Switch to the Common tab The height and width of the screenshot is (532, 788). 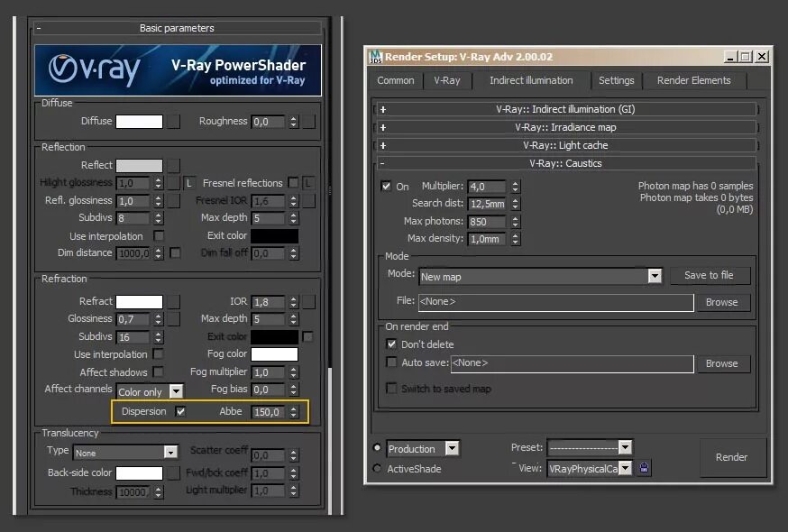click(x=396, y=80)
